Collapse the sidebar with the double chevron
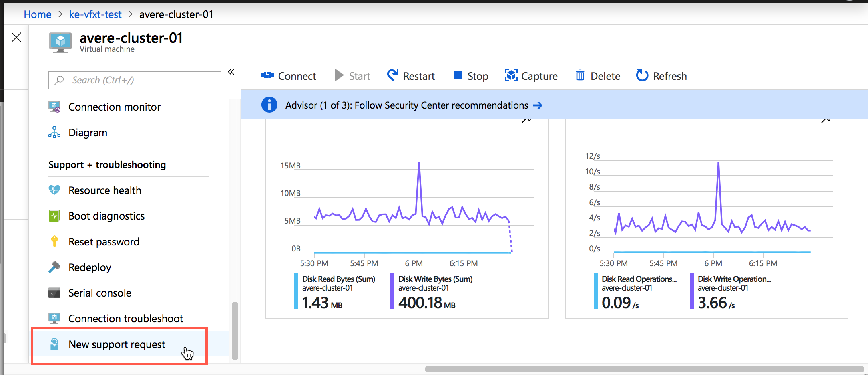 pyautogui.click(x=231, y=71)
